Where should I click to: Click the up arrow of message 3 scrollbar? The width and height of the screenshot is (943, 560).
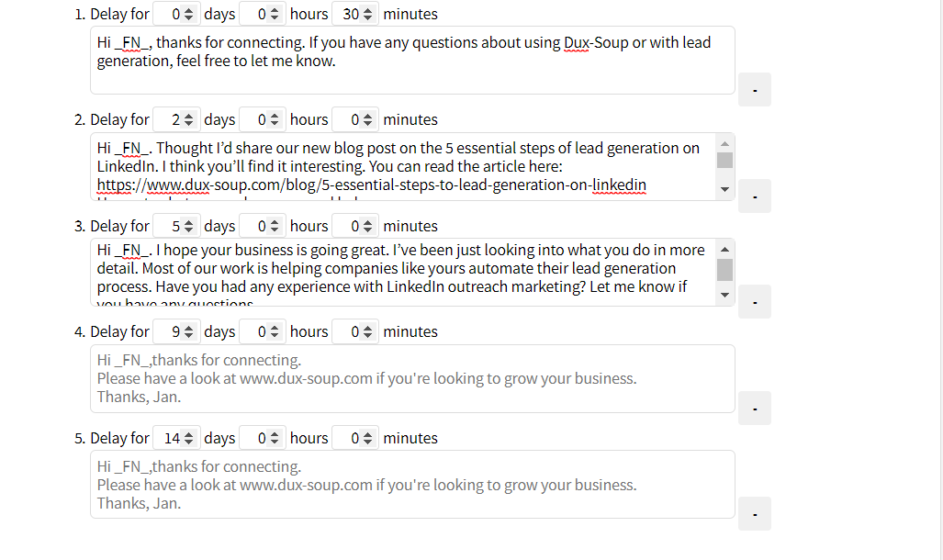click(x=724, y=249)
